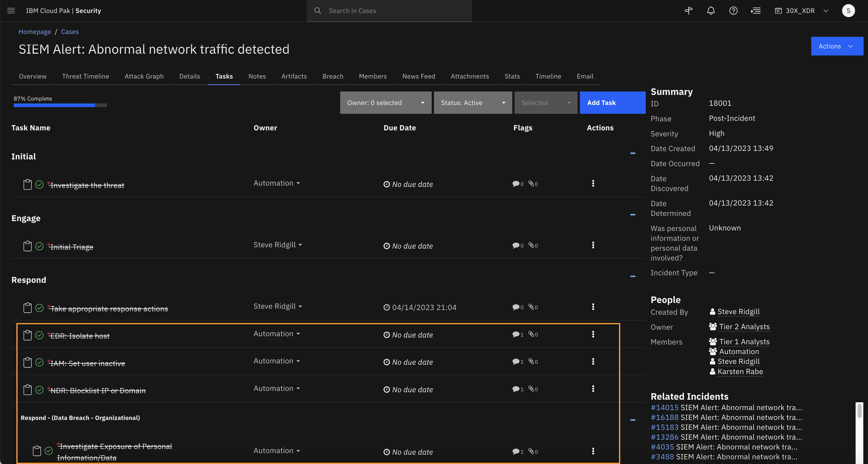The width and height of the screenshot is (868, 464).
Task: Click the Add Task button
Action: (x=612, y=102)
